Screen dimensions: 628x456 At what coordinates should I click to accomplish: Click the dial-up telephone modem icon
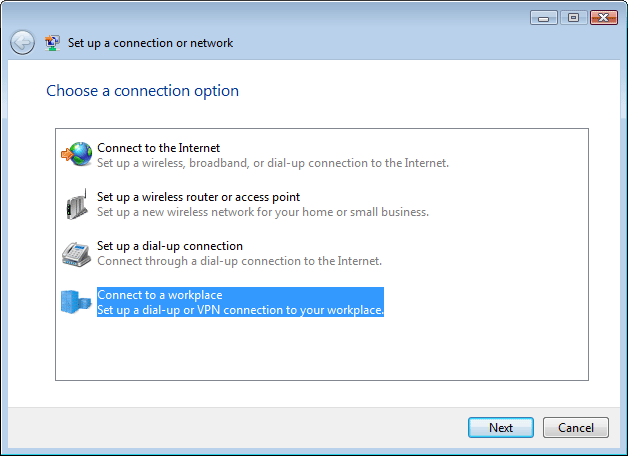point(76,254)
